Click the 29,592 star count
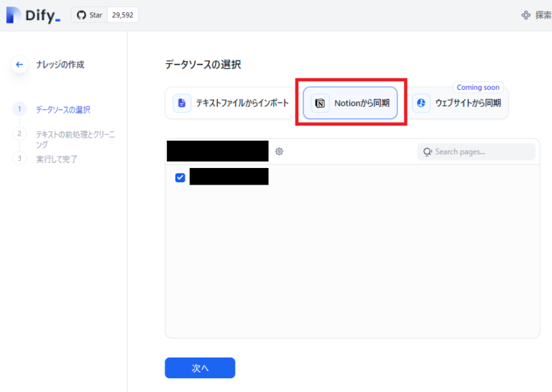This screenshot has width=552, height=392. click(x=122, y=15)
